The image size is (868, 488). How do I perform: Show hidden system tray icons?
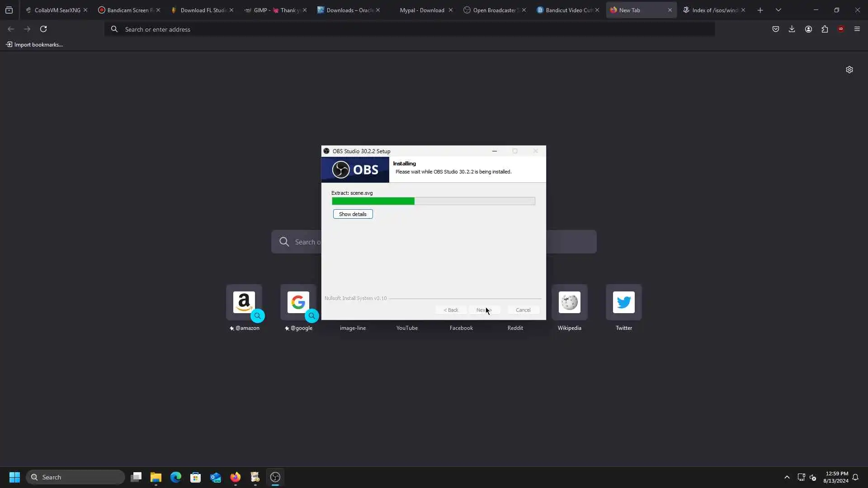tap(787, 477)
